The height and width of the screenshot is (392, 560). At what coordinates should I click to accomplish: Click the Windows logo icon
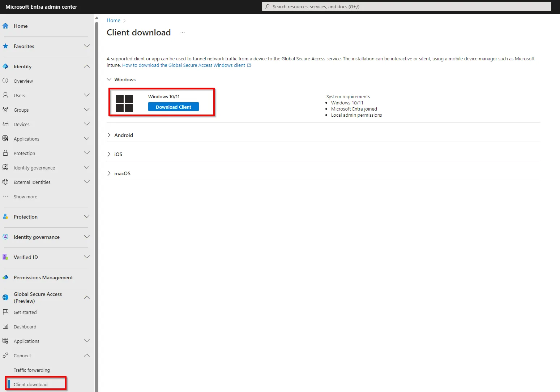click(x=124, y=103)
